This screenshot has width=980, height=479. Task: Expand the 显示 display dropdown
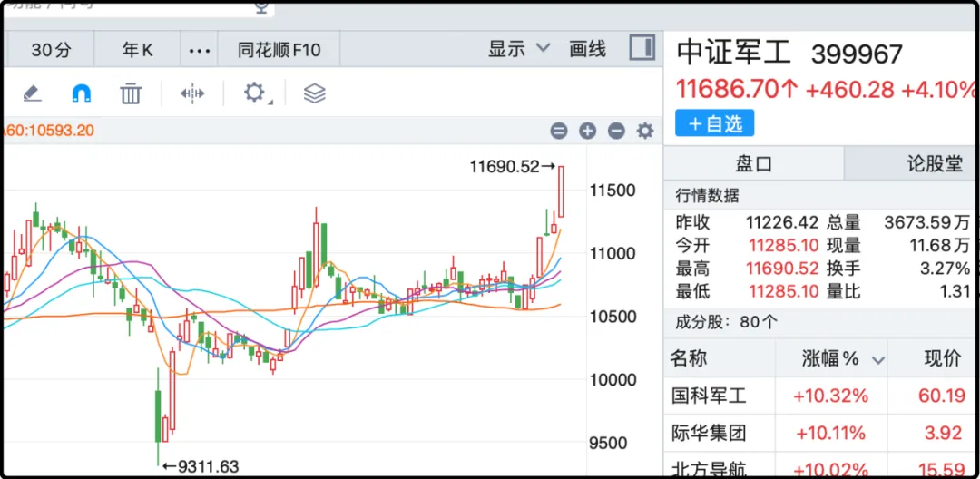pyautogui.click(x=519, y=49)
